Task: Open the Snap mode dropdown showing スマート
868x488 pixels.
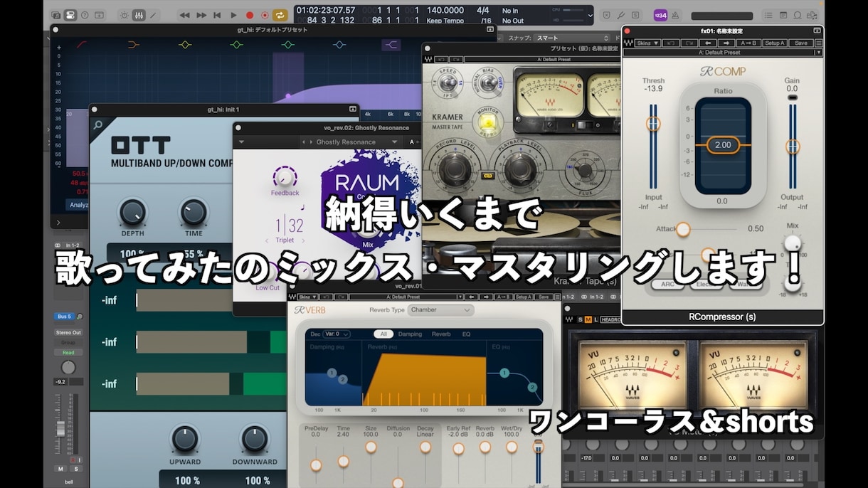Action: pyautogui.click(x=573, y=38)
